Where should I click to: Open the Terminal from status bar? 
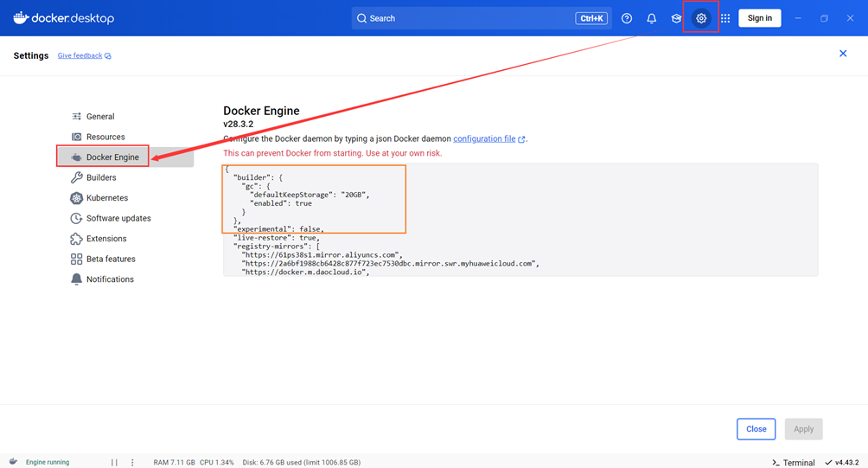[794, 463]
